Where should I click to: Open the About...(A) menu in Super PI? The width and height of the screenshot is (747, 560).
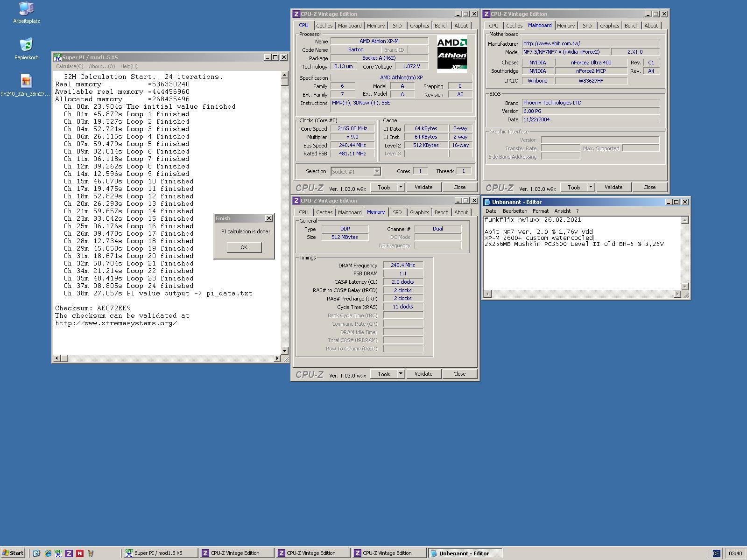point(102,66)
